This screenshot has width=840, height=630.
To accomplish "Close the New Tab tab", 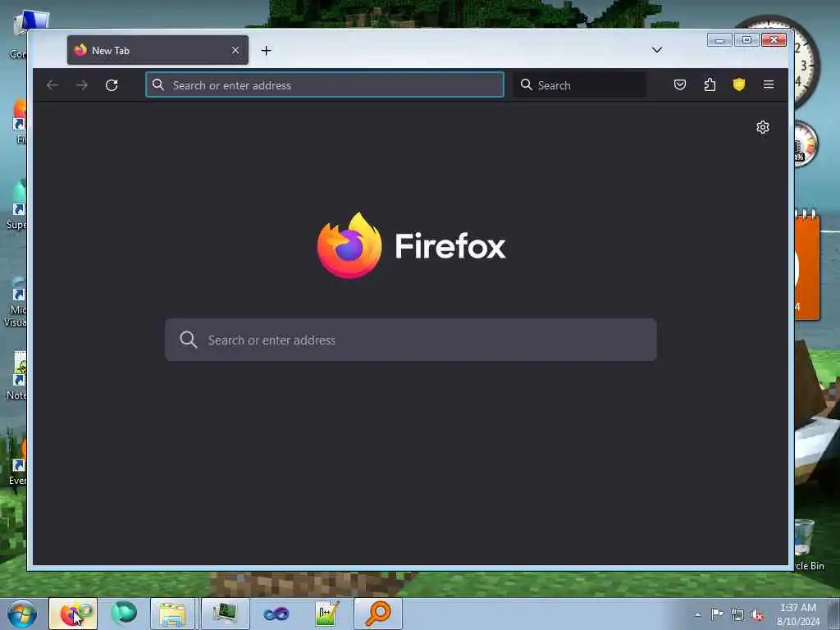I will 235,50.
